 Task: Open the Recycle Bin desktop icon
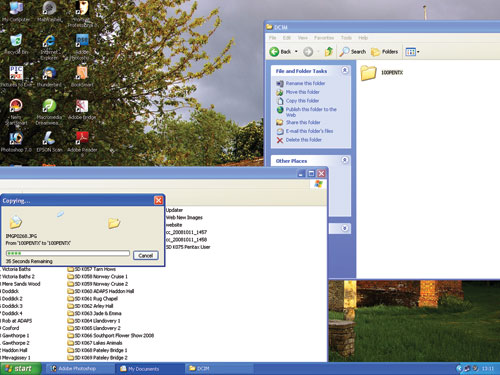tap(16, 44)
